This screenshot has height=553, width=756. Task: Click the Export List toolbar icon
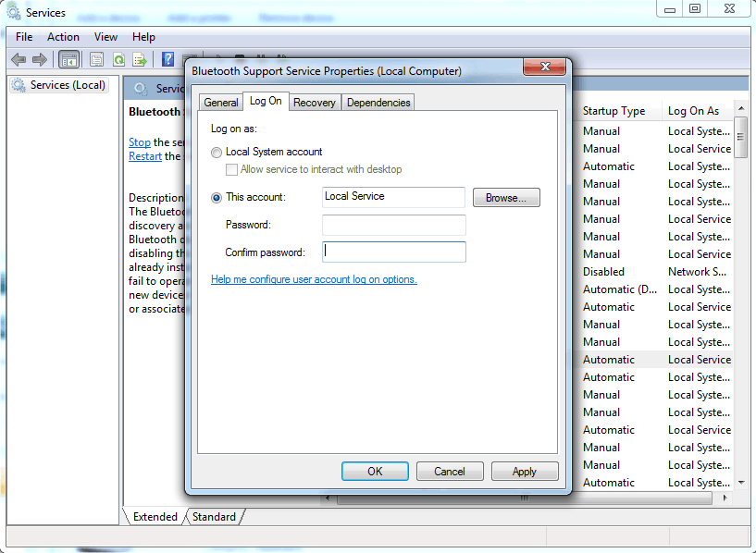tap(140, 60)
